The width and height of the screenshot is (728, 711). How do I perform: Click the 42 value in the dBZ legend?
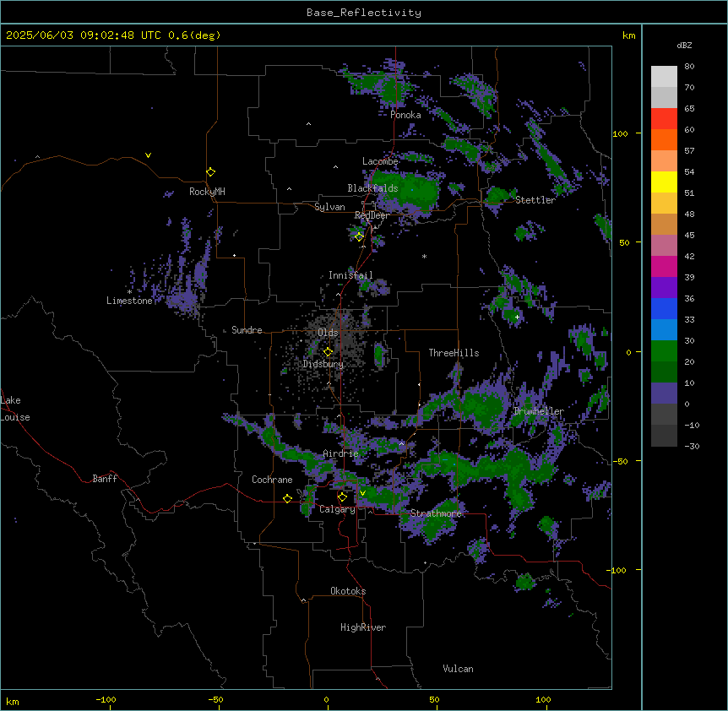pos(689,256)
